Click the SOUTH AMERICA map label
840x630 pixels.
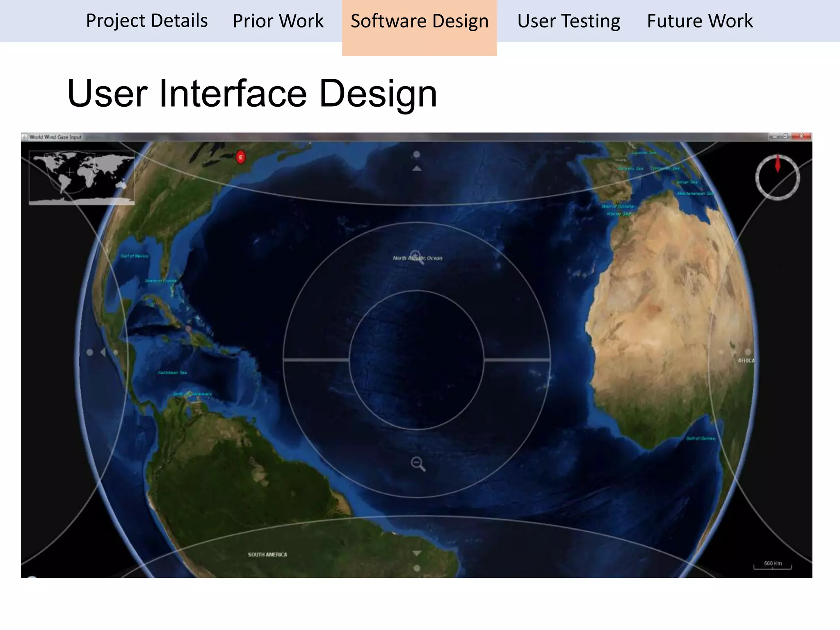(267, 555)
